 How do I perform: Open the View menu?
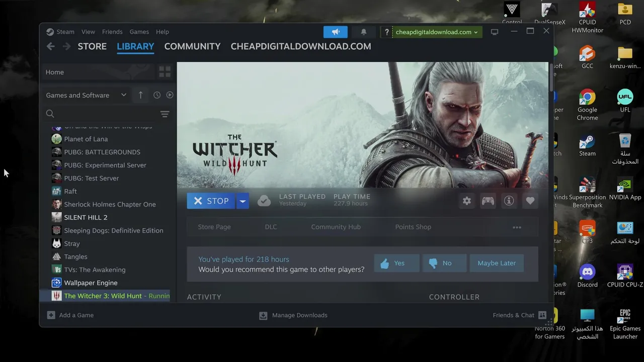pos(88,32)
